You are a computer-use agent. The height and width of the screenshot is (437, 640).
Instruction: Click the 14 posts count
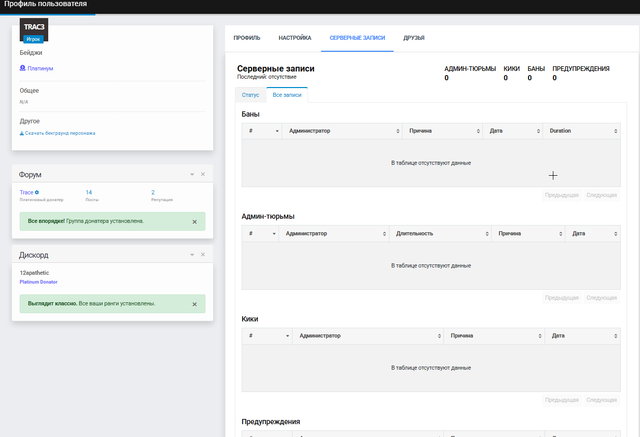pyautogui.click(x=89, y=192)
